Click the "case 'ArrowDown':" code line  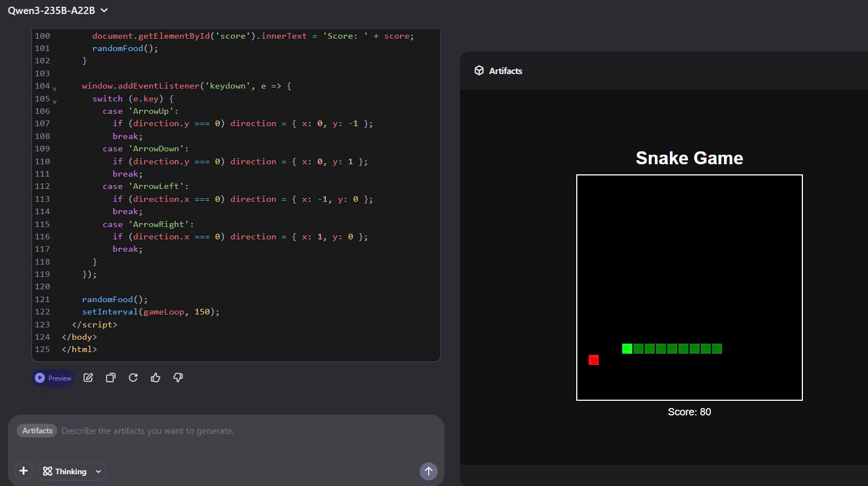click(x=146, y=149)
